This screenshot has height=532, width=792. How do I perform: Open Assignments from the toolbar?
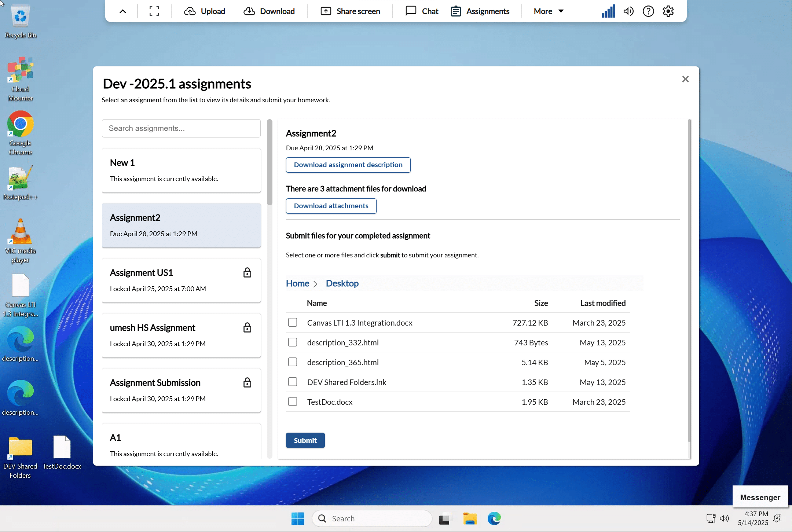tap(480, 11)
